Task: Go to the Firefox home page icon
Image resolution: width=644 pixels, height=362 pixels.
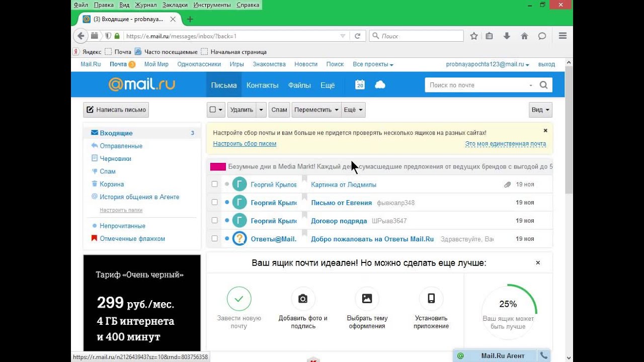Action: pyautogui.click(x=524, y=36)
